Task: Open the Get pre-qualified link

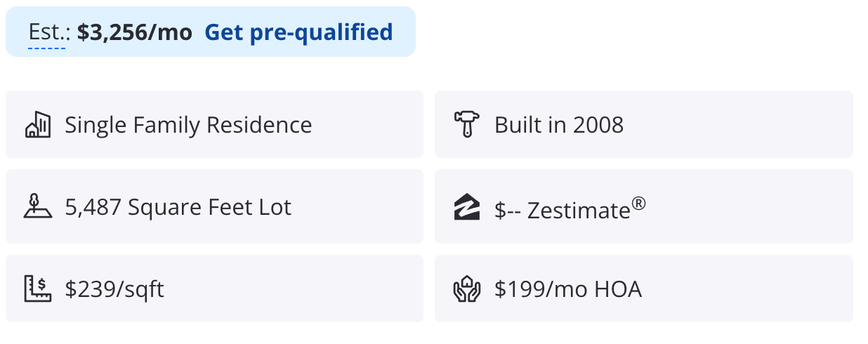Action: click(x=298, y=32)
